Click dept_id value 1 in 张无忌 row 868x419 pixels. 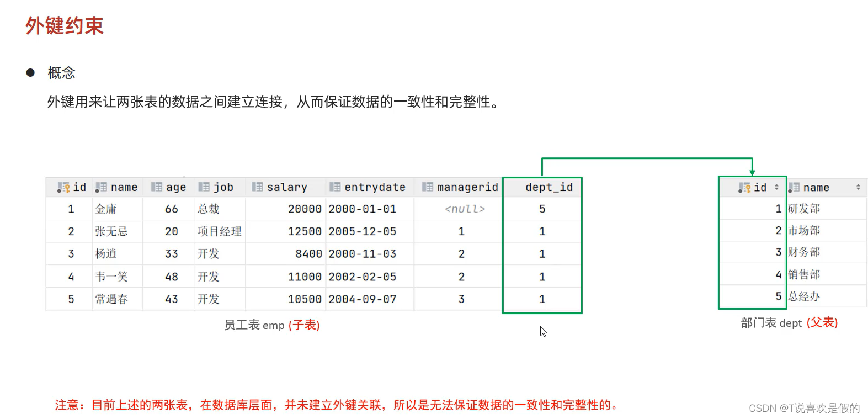(x=542, y=231)
